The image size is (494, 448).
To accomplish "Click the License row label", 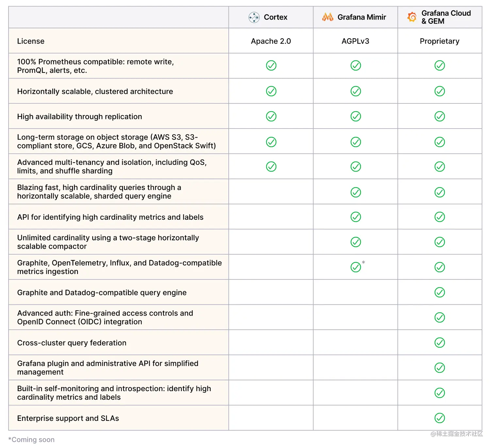I will pos(31,41).
